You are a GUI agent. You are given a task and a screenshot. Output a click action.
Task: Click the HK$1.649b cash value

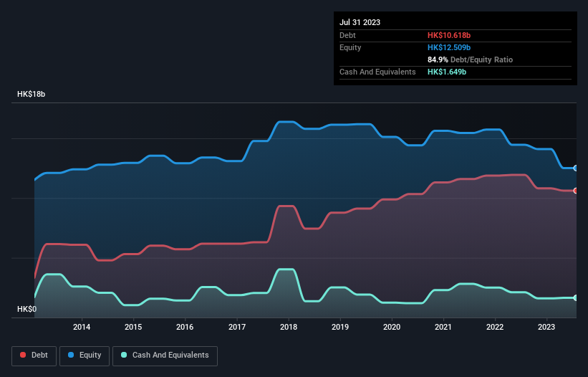[x=447, y=72]
